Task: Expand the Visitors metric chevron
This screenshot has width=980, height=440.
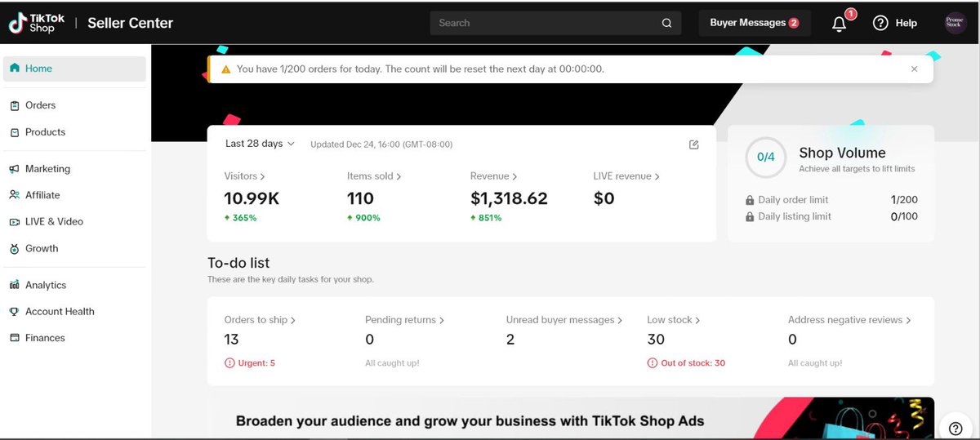Action: coord(263,176)
